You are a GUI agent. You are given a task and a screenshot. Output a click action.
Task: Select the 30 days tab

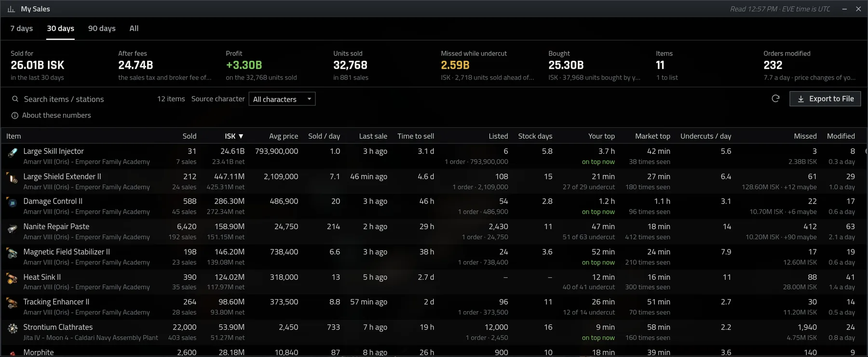[61, 28]
